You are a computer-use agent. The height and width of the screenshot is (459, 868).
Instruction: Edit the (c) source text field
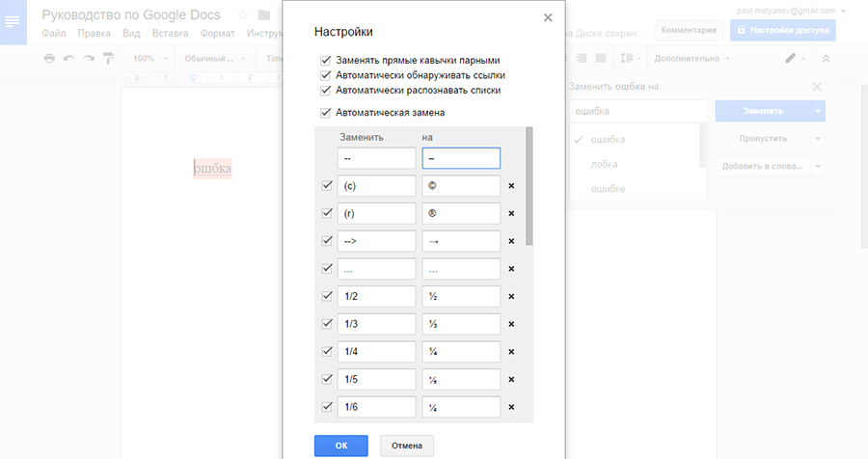click(x=376, y=186)
